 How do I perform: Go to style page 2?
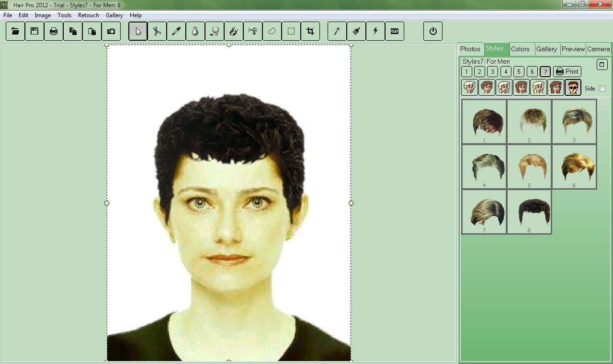coord(479,72)
